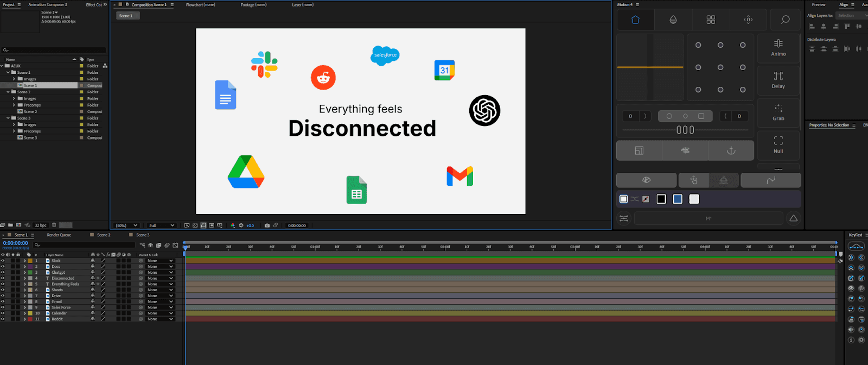The image size is (868, 365).
Task: Click the 0:00:00:00 timecode in viewer footer
Action: 297,225
